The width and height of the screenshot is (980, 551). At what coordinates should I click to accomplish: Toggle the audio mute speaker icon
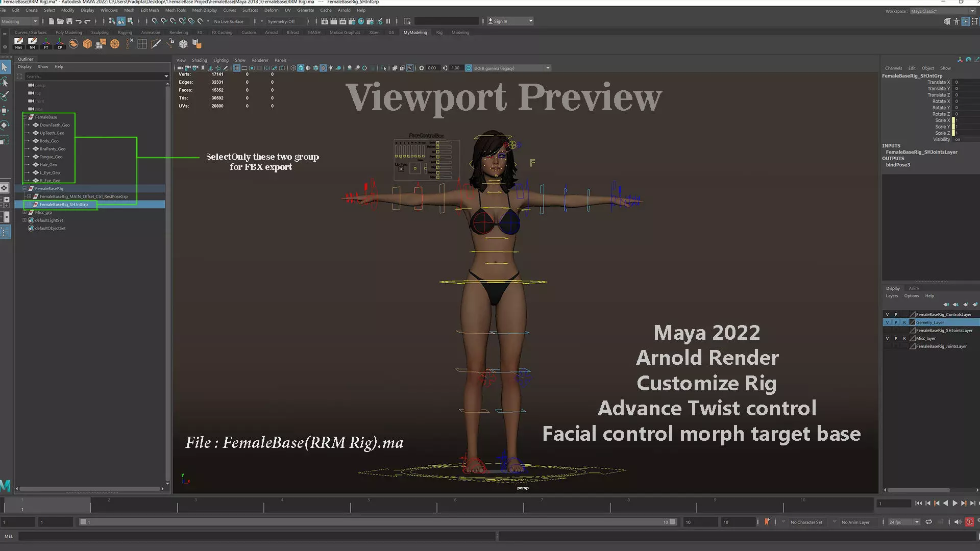[958, 522]
